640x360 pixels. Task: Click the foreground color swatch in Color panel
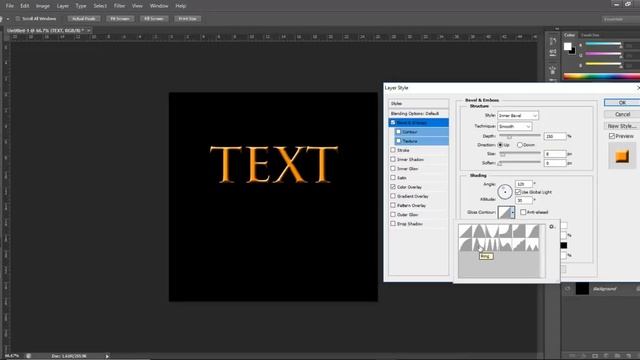tap(567, 47)
